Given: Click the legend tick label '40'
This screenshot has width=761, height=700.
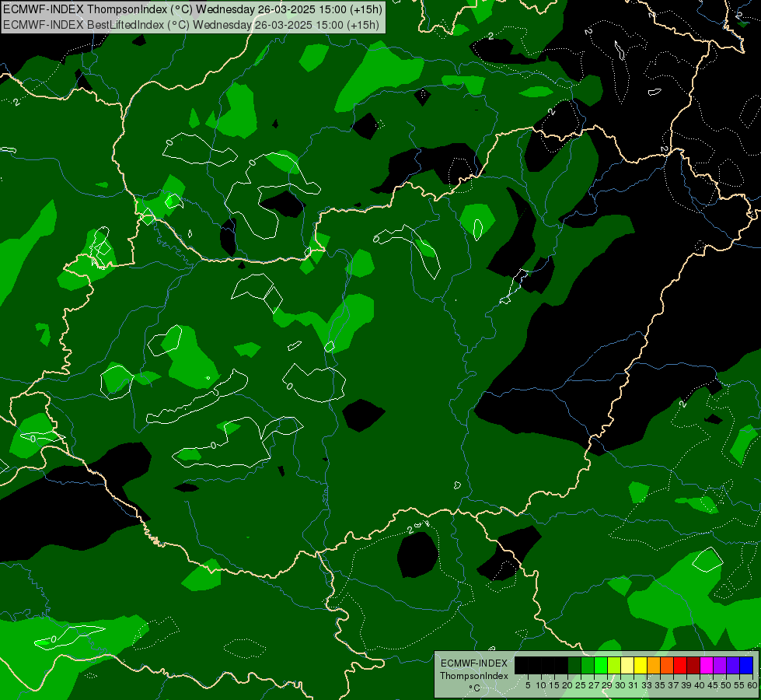Looking at the screenshot, I should (x=700, y=685).
